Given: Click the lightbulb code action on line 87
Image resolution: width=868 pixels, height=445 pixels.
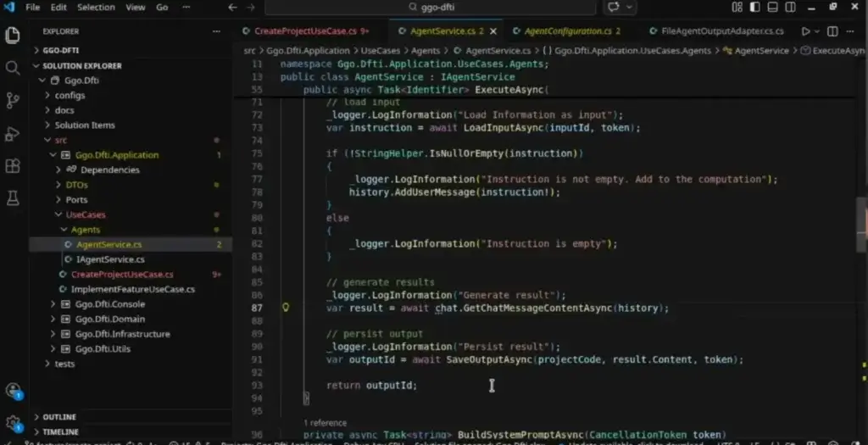Looking at the screenshot, I should click(286, 308).
